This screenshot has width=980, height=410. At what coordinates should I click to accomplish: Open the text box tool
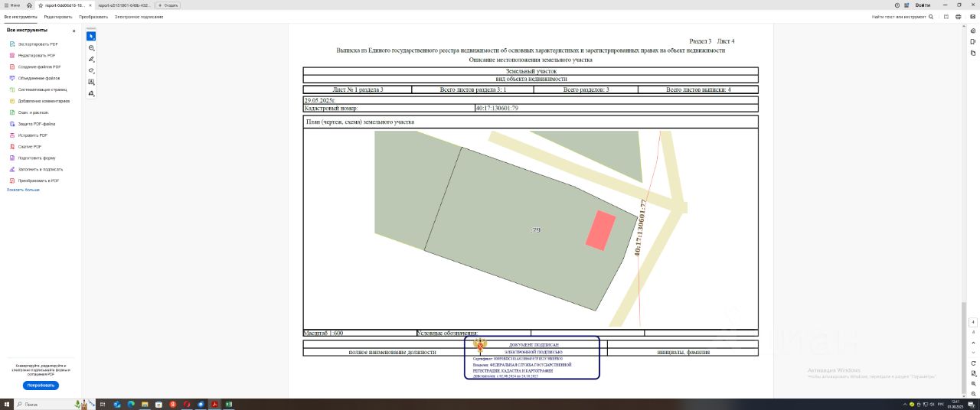click(92, 82)
